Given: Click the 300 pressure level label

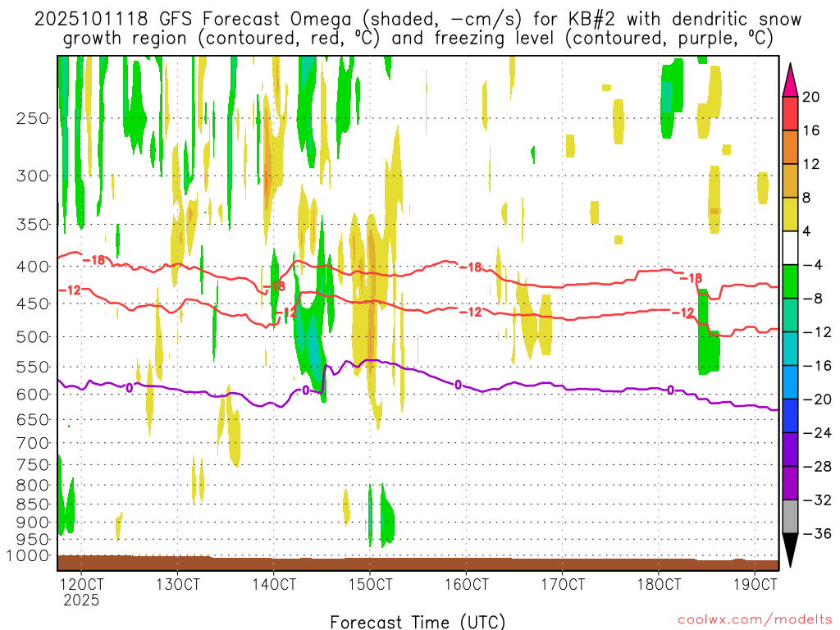Looking at the screenshot, I should pyautogui.click(x=33, y=176).
